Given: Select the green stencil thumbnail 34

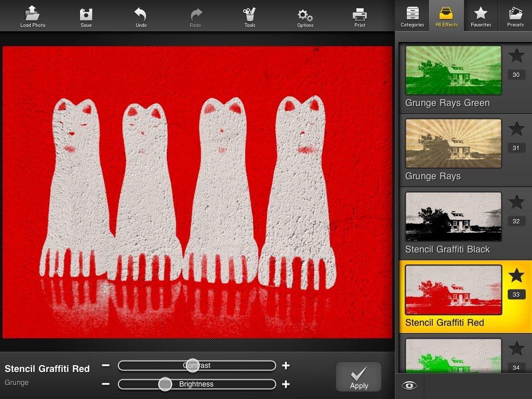Looking at the screenshot, I should point(453,355).
